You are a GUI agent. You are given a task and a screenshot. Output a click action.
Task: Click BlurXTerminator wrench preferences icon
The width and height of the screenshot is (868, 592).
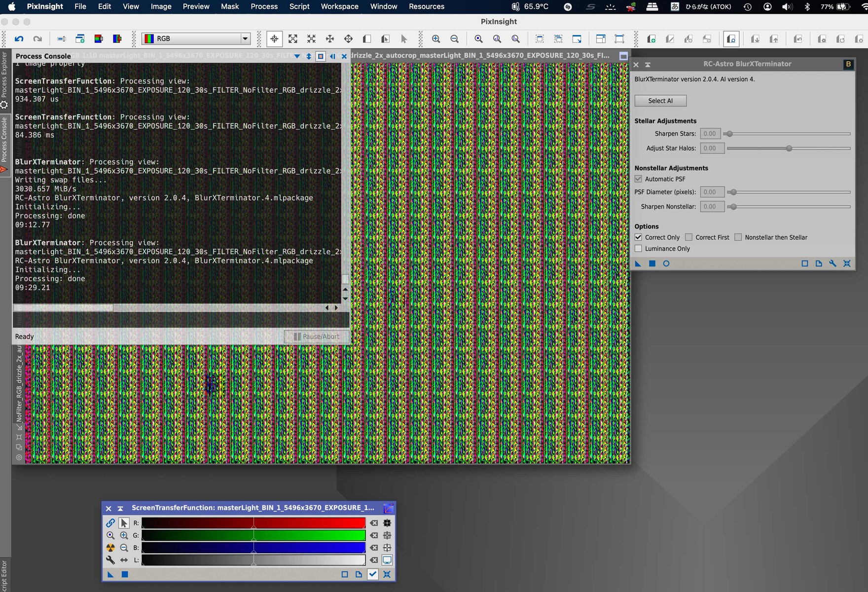pyautogui.click(x=833, y=263)
